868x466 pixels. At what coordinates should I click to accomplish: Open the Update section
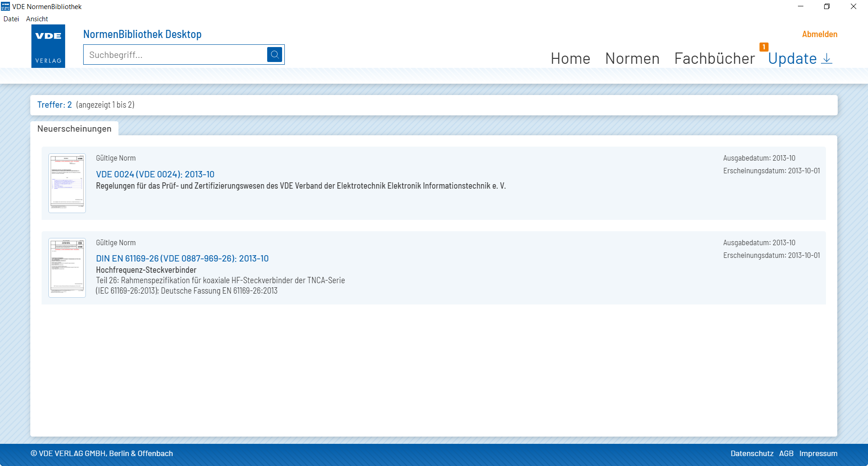click(793, 58)
